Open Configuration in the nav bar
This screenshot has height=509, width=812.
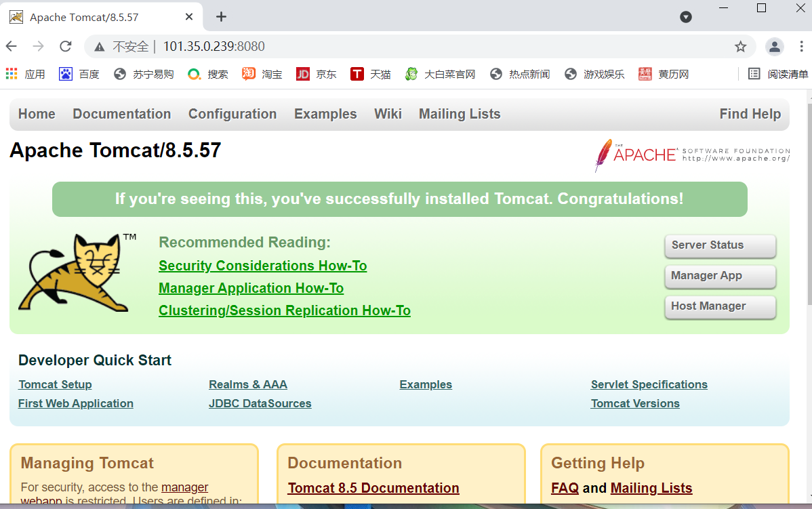tap(232, 114)
